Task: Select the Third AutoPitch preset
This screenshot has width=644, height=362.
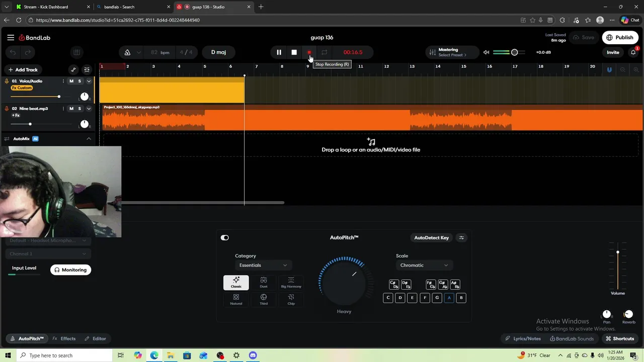Action: (264, 300)
